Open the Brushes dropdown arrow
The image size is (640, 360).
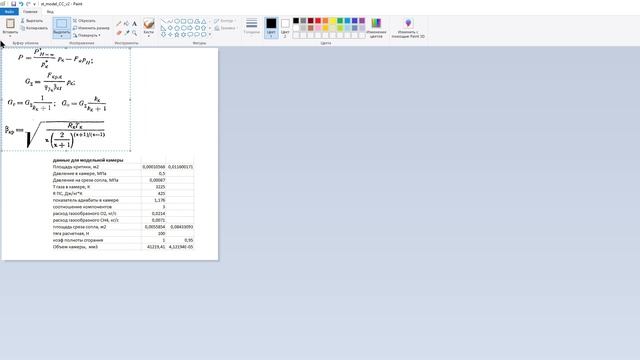click(149, 36)
